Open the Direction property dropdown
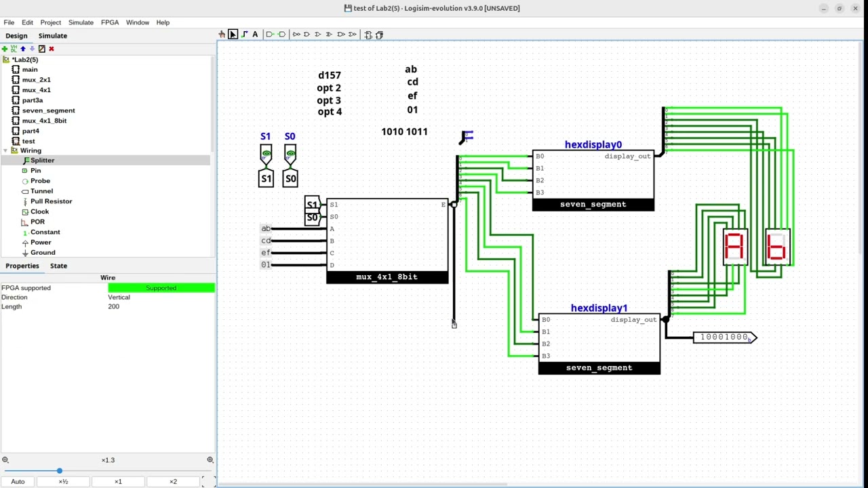Screen dimensions: 868x488 [x=161, y=297]
